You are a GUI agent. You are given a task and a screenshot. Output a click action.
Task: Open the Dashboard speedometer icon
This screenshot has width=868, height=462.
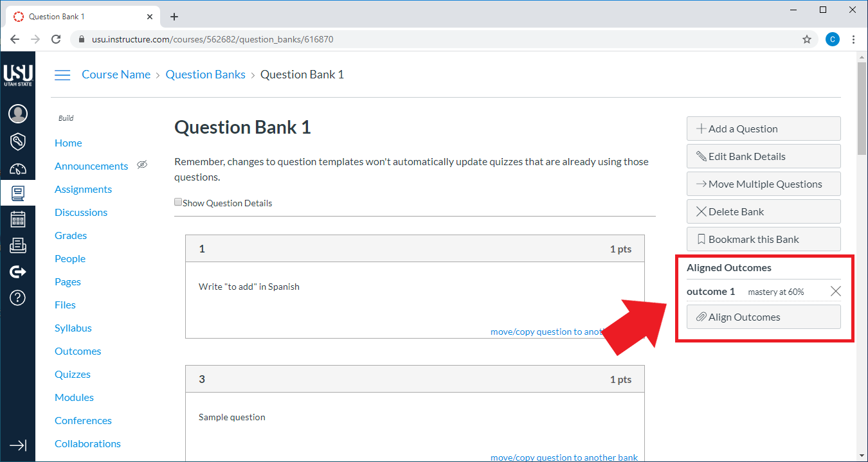[18, 169]
